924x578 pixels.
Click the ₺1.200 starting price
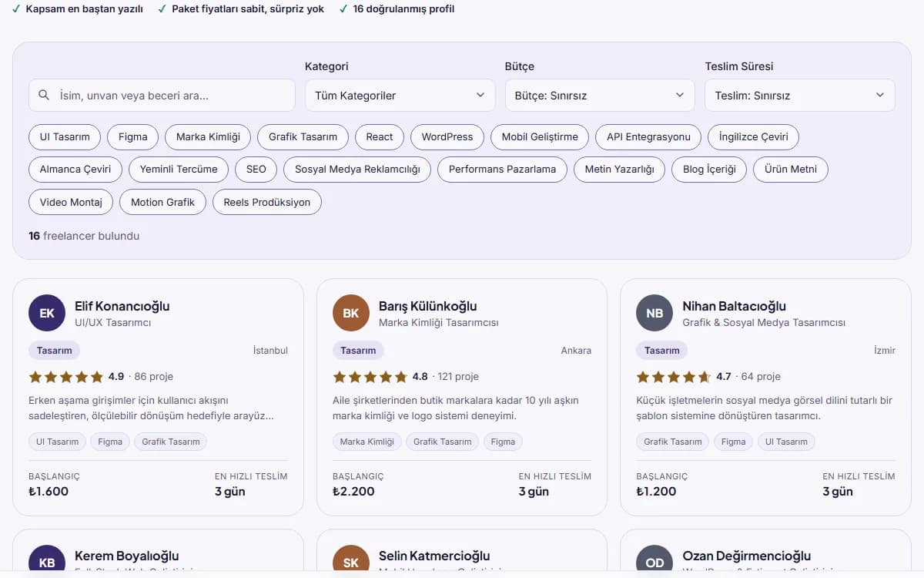[x=656, y=491]
